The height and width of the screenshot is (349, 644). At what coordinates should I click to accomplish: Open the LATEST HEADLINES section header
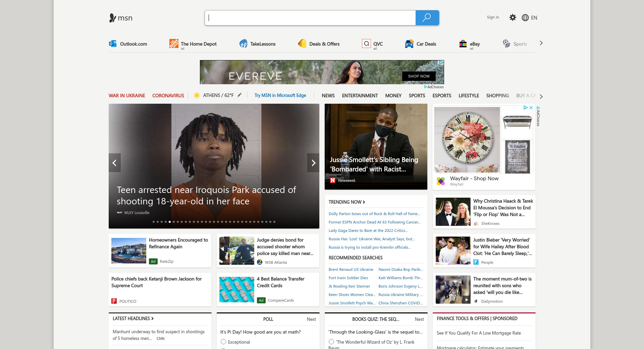pos(133,318)
